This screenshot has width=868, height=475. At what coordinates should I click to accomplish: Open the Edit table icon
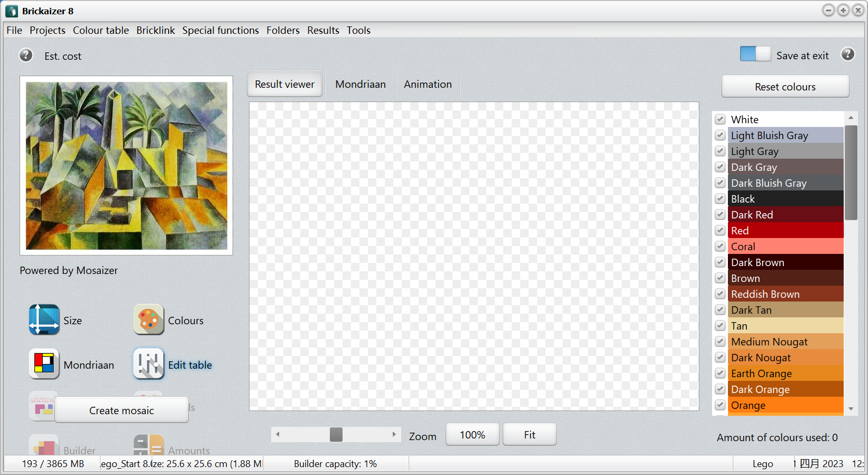click(149, 364)
